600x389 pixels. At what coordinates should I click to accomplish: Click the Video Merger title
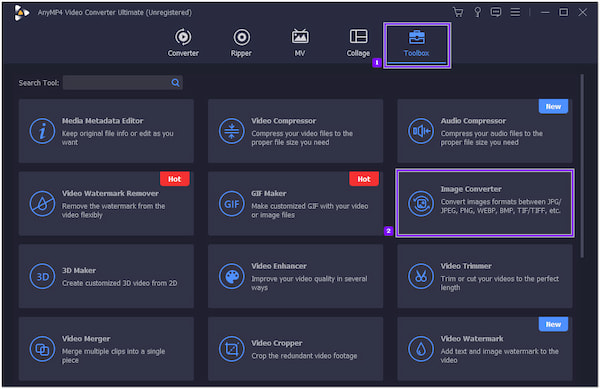click(x=86, y=339)
